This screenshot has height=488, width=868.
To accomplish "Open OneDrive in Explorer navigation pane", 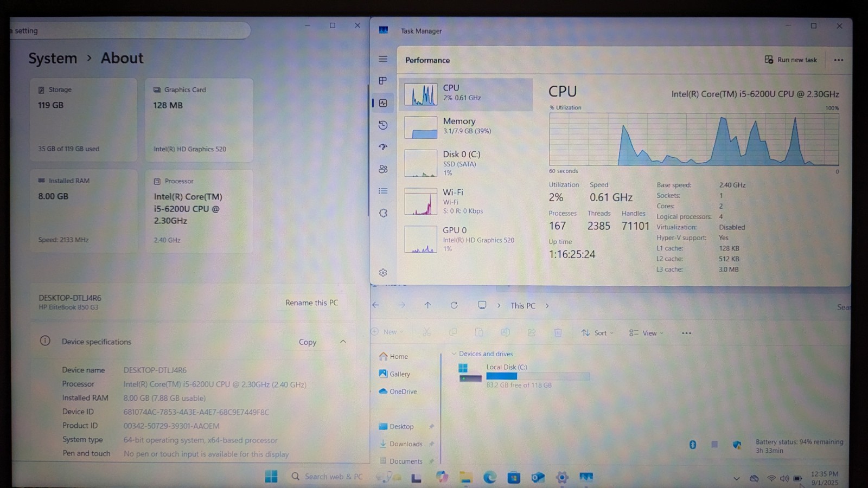I will pyautogui.click(x=398, y=391).
